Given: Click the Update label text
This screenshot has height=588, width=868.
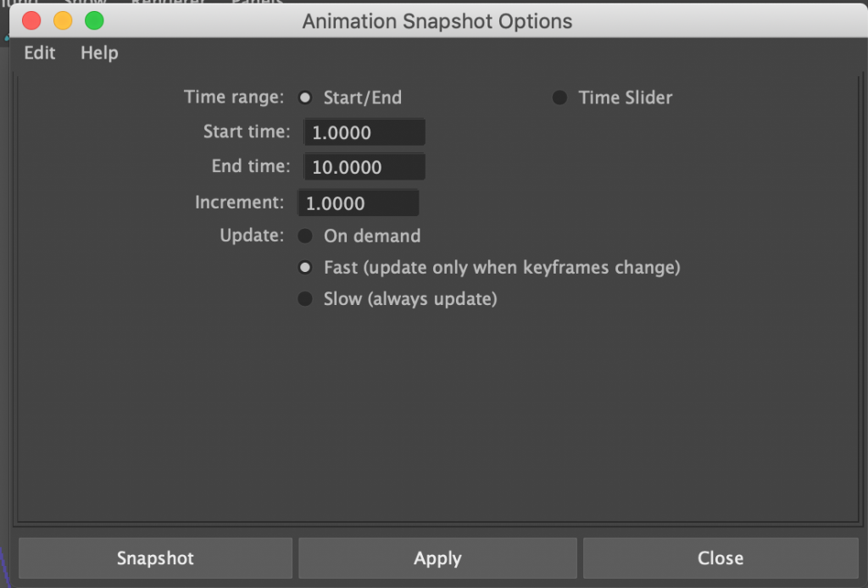Looking at the screenshot, I should tap(251, 236).
